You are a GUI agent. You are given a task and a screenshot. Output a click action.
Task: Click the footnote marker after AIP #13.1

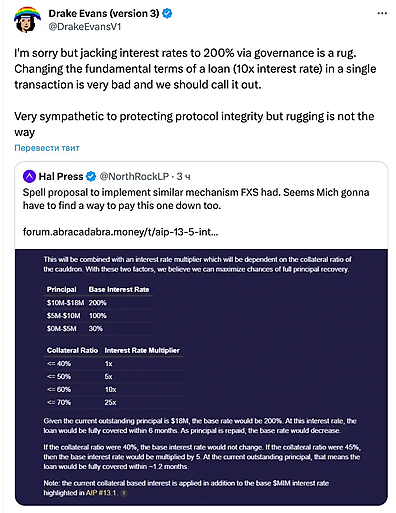(123, 493)
